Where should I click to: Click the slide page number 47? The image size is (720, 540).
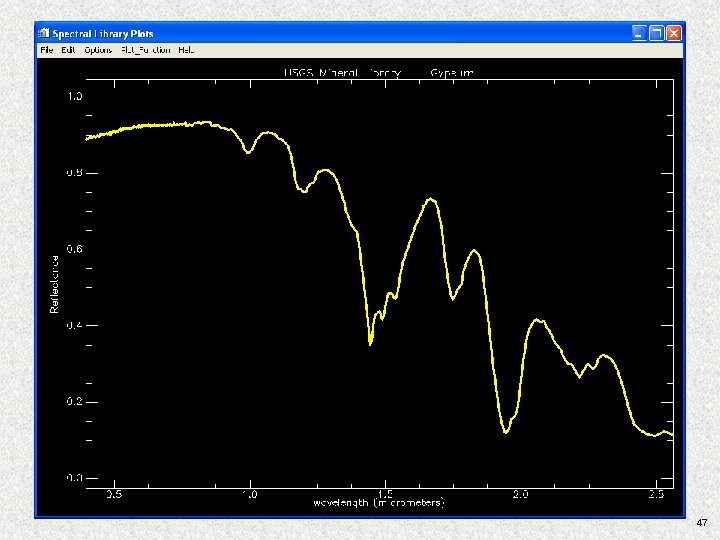pos(702,522)
